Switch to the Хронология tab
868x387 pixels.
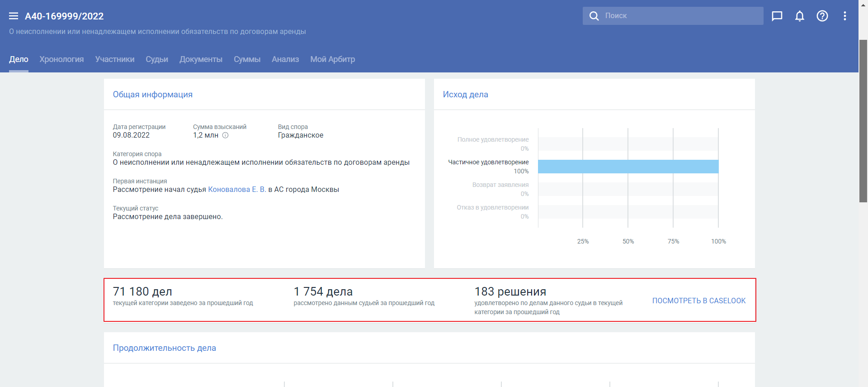[61, 59]
